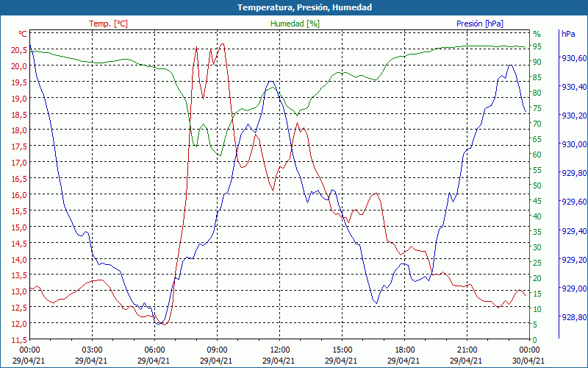Select the green "Humedad [%]" legend label
The height and width of the screenshot is (368, 588).
[295, 24]
